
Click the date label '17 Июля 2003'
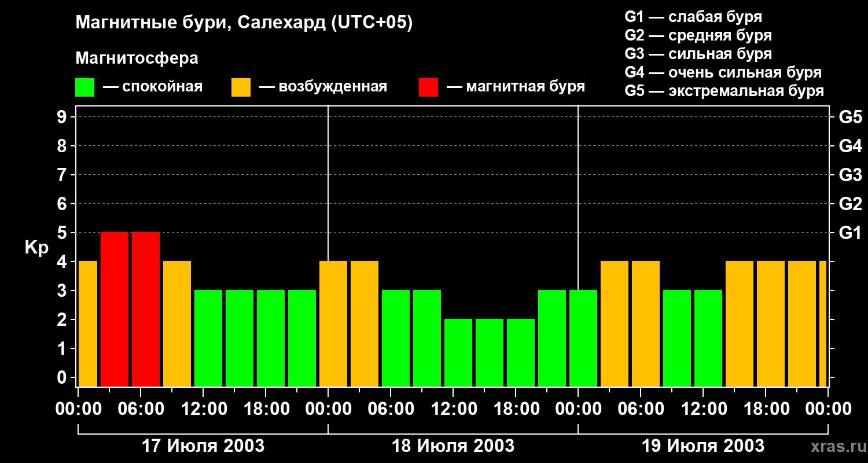point(203,446)
